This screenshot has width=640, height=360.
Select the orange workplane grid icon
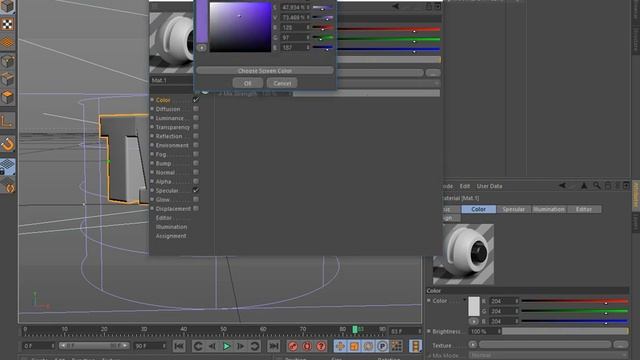coord(7,43)
